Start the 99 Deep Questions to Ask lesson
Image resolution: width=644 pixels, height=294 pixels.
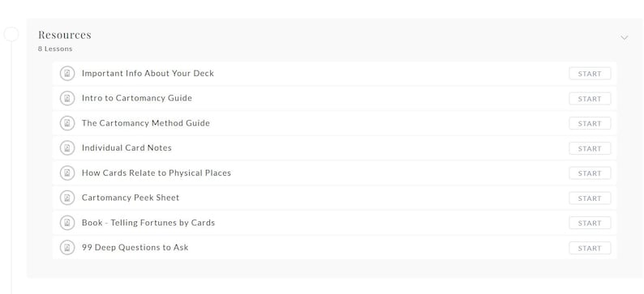[x=590, y=248]
